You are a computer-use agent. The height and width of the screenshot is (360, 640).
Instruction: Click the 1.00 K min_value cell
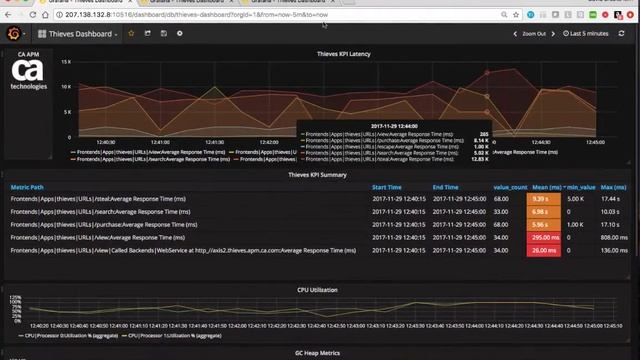coord(575,224)
